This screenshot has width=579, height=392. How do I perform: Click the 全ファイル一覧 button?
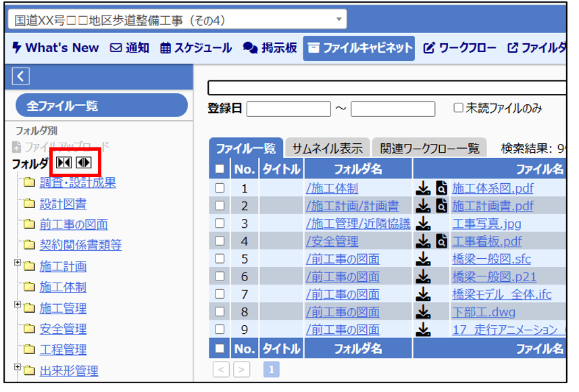(x=101, y=106)
